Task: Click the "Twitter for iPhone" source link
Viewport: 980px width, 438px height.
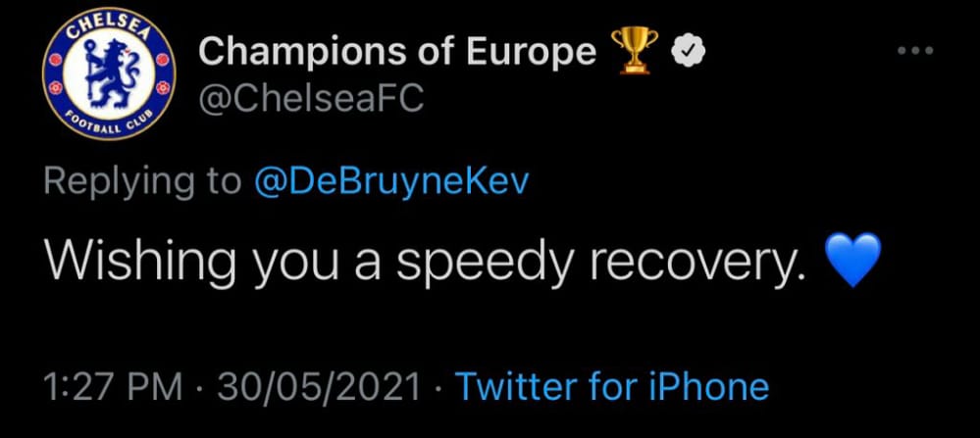Action: (612, 385)
